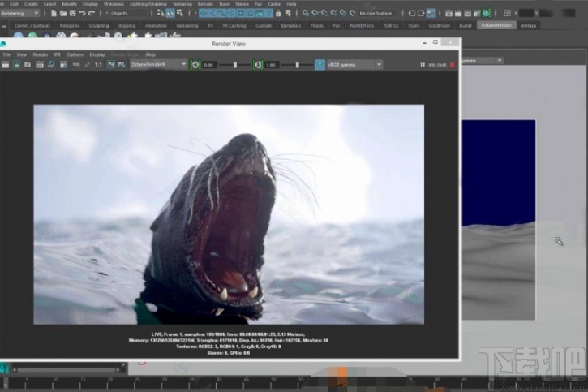Click the New Scene icon in the status line

(x=53, y=14)
